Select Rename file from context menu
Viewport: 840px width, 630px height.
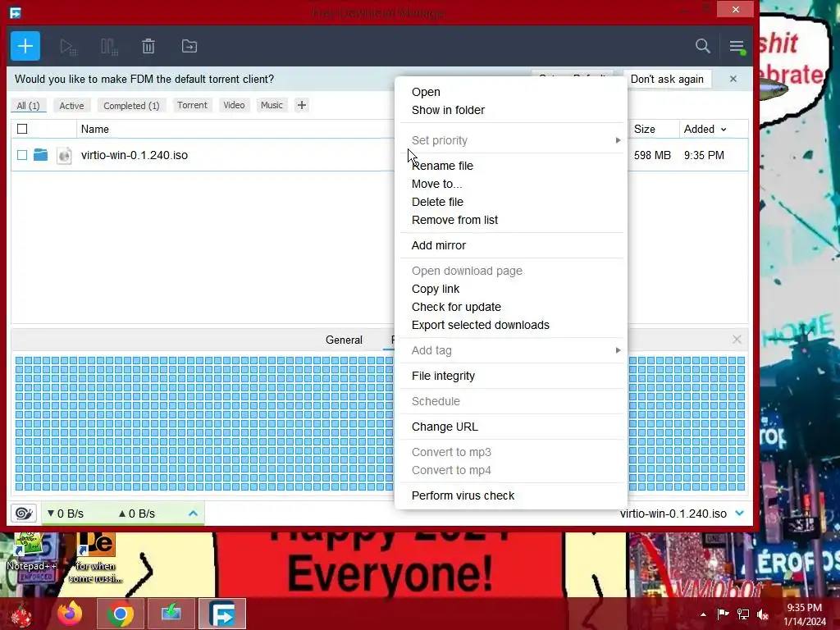tap(442, 166)
